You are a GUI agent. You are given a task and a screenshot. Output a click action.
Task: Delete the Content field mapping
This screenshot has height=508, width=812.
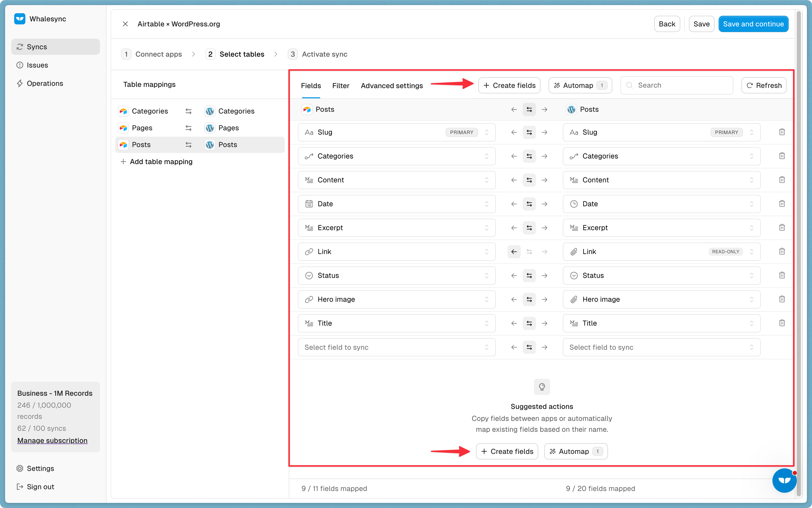pos(782,180)
